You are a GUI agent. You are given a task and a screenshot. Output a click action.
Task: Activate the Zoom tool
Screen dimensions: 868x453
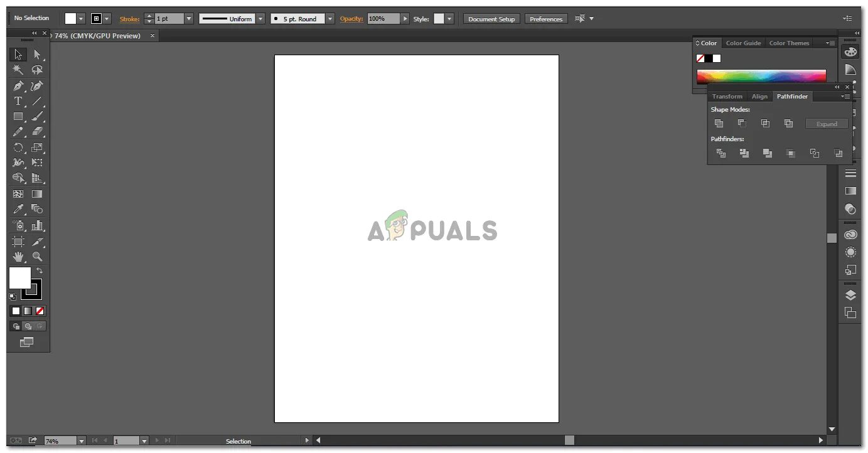click(37, 257)
